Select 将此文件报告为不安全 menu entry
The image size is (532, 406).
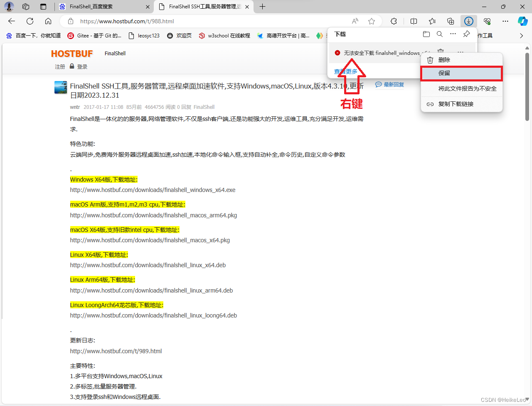(x=461, y=89)
